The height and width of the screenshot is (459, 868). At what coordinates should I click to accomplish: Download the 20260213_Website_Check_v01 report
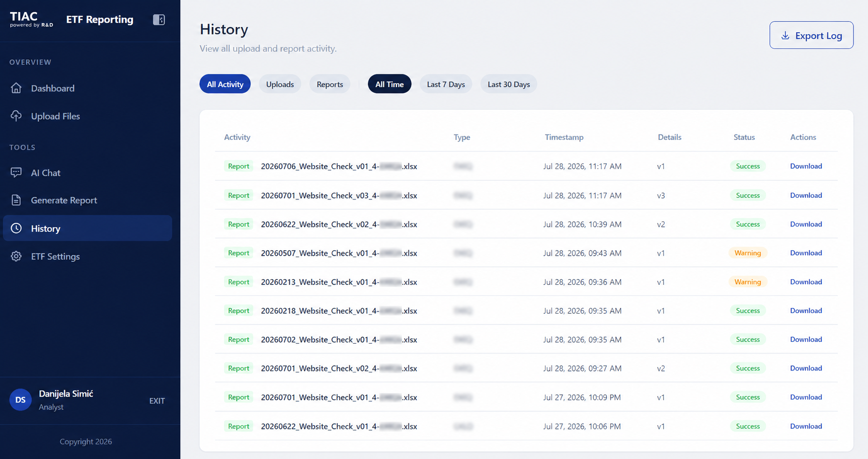[x=806, y=282]
